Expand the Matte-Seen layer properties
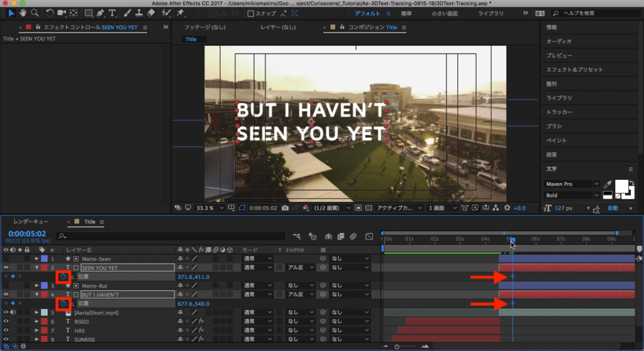This screenshot has width=644, height=351. click(36, 259)
